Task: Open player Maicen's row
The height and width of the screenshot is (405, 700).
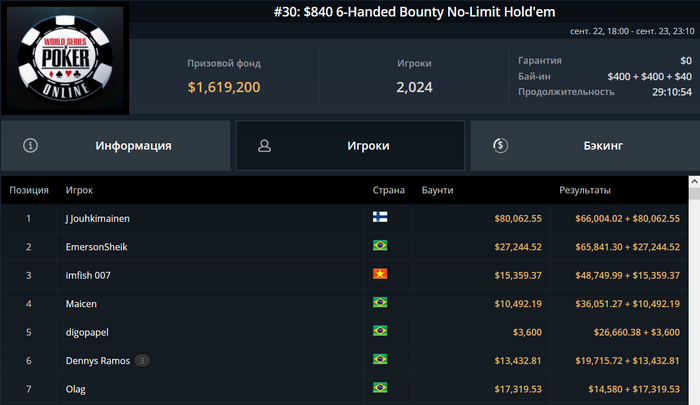Action: pos(344,304)
